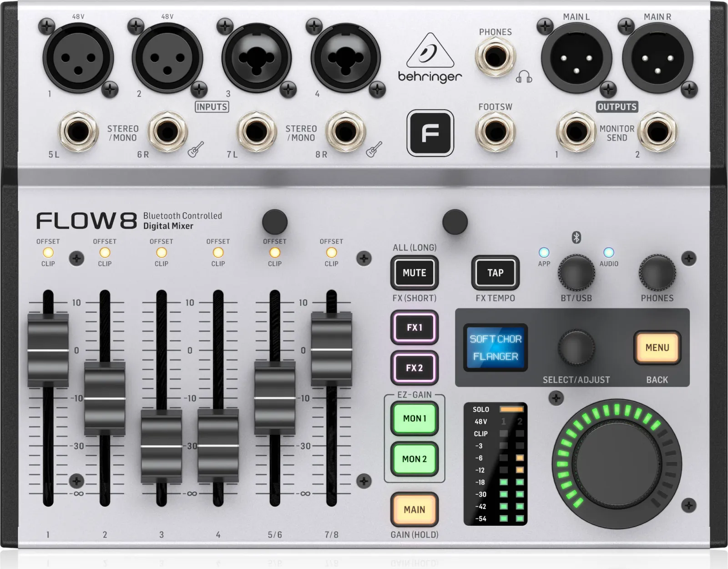Viewport: 728px width, 569px height.
Task: Click the Behringer logo
Action: 430,58
